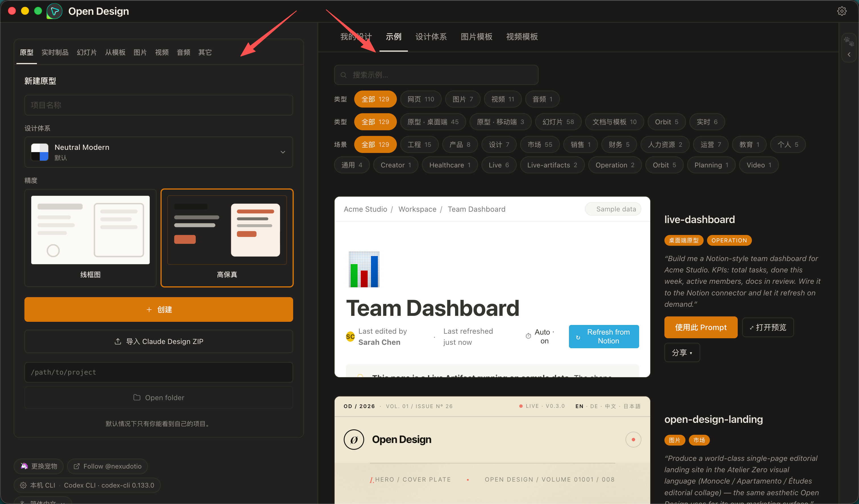859x504 pixels.
Task: Click the bar chart icon above Team Dashboard
Action: click(364, 269)
